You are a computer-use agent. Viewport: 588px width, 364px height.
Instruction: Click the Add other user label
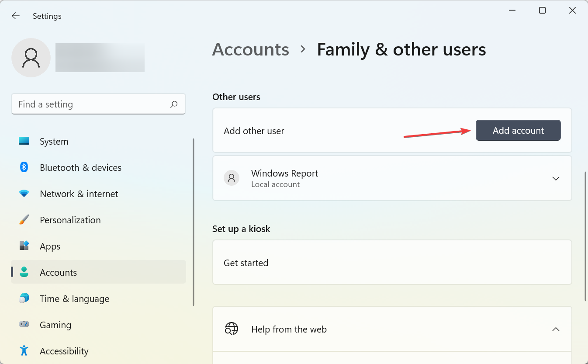coord(254,131)
